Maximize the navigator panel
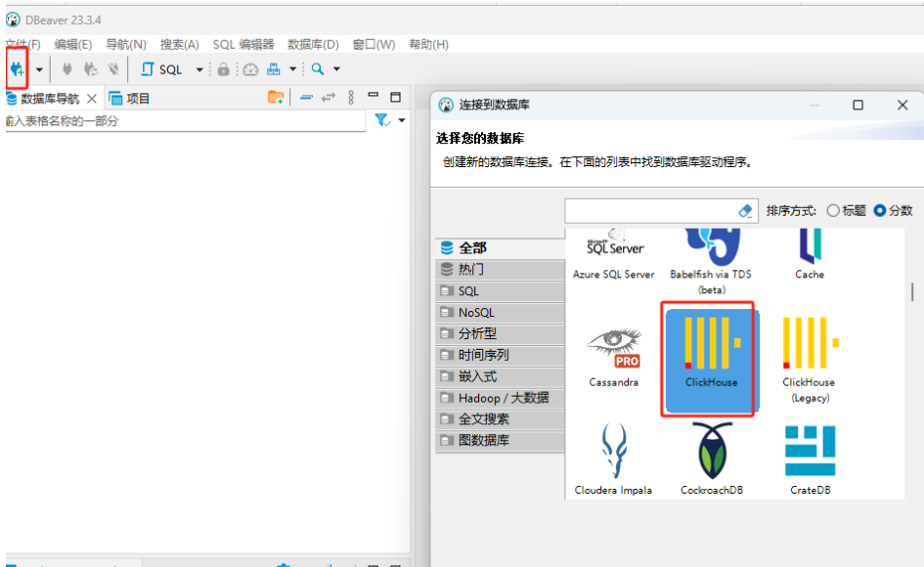924x567 pixels. pyautogui.click(x=395, y=97)
